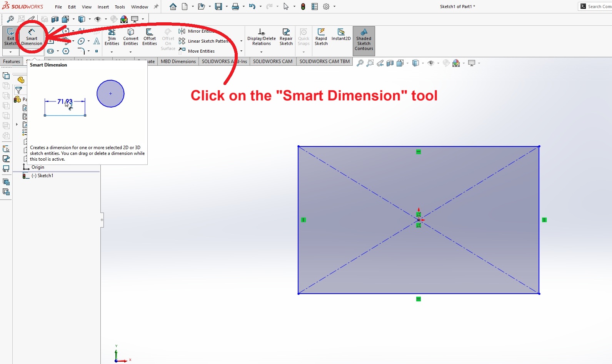
Task: Open the Insert menu
Action: pos(103,7)
